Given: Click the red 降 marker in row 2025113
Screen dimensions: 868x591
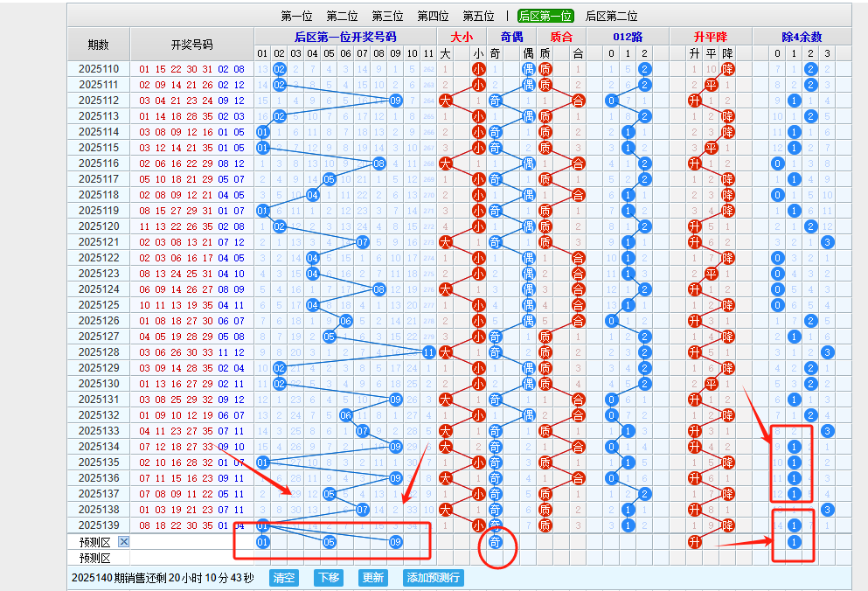Looking at the screenshot, I should [x=727, y=116].
